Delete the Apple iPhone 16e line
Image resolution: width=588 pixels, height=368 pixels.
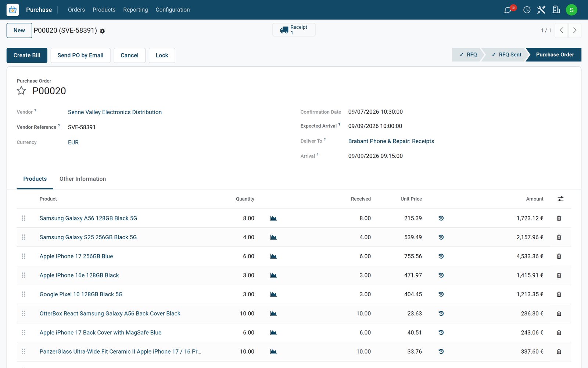coord(559,275)
